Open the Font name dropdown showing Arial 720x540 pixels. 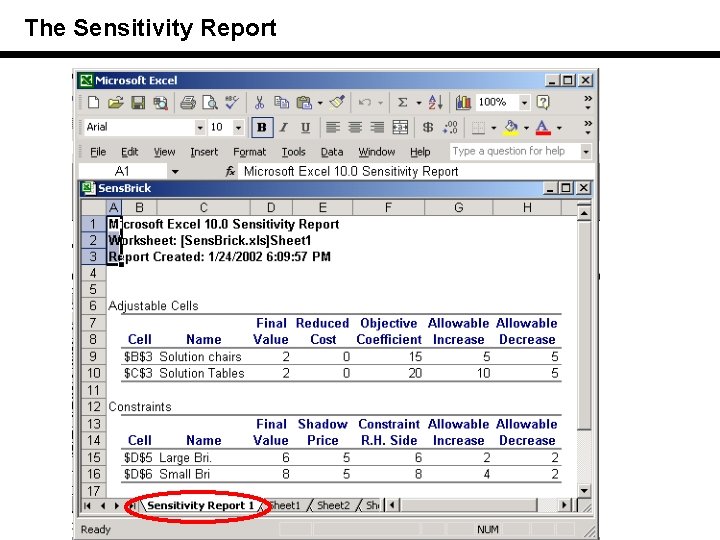click(x=200, y=128)
